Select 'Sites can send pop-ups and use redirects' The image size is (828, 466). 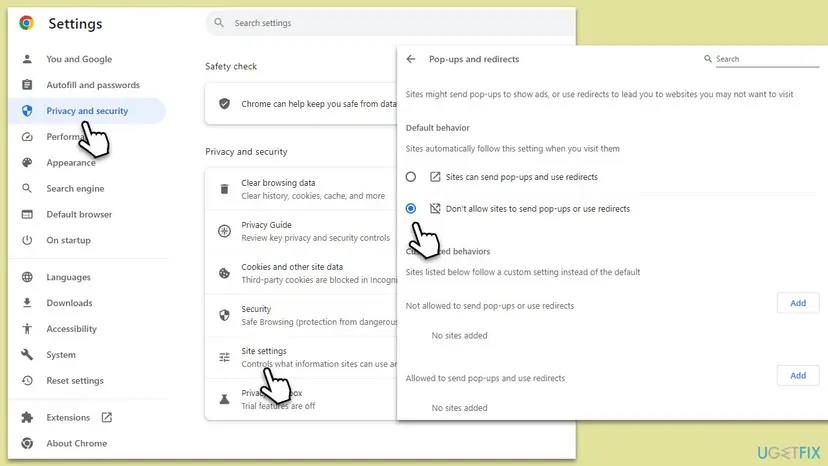click(x=411, y=176)
